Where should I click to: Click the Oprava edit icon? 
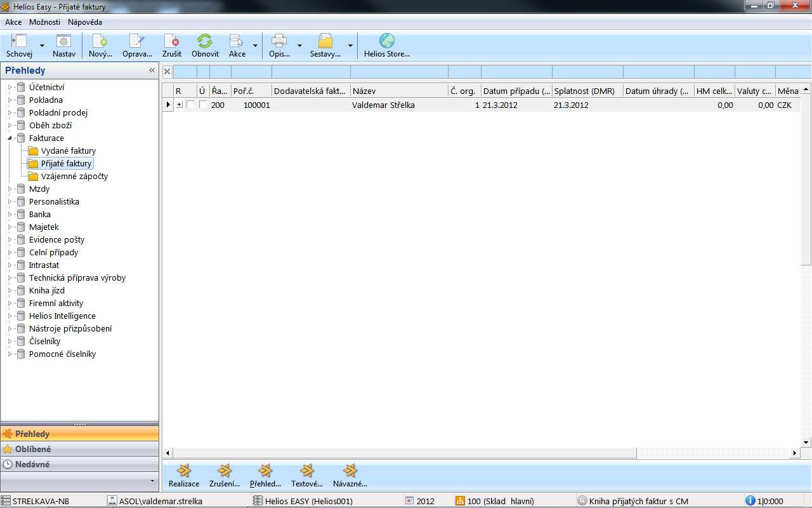click(137, 41)
